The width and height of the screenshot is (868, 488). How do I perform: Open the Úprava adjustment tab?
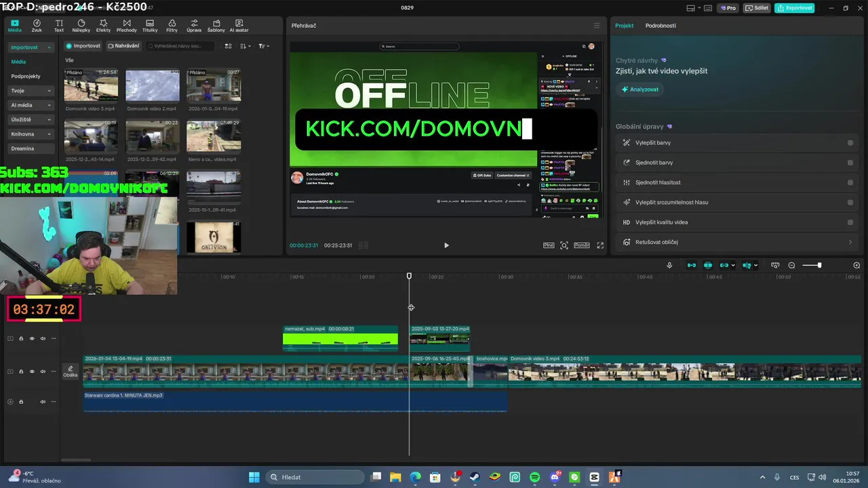(x=194, y=26)
